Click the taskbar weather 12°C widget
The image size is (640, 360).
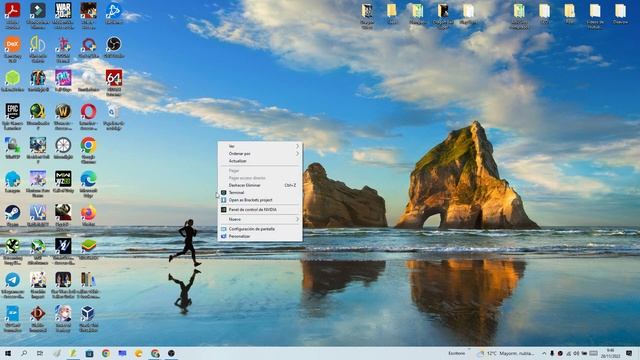505,353
